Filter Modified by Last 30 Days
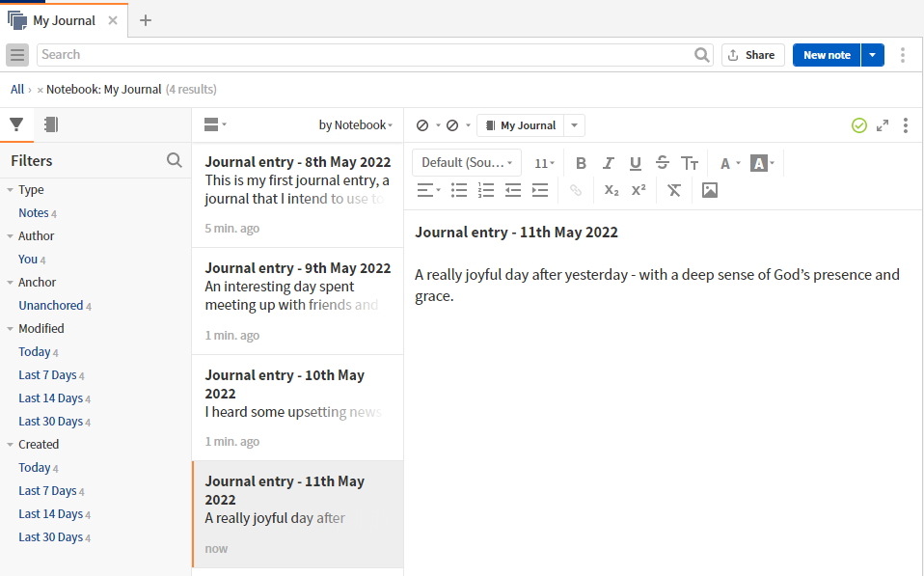The width and height of the screenshot is (924, 576). click(x=51, y=422)
